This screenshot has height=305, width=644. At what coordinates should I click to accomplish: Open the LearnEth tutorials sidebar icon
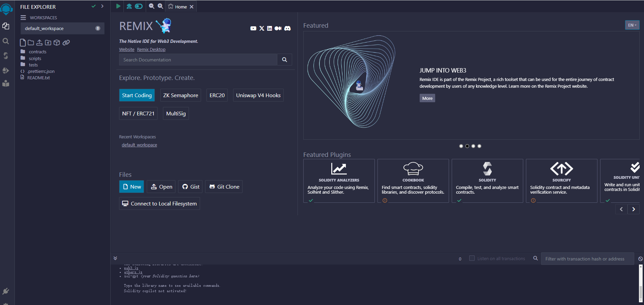[6, 83]
